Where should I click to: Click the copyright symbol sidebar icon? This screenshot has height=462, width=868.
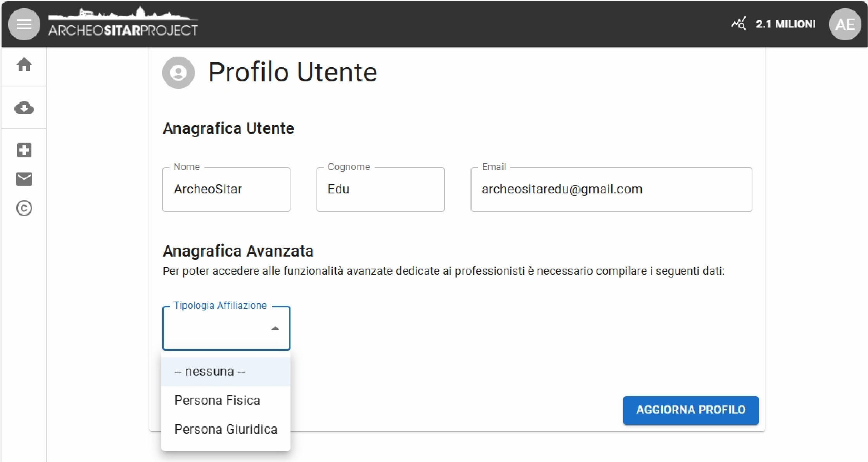(x=24, y=209)
